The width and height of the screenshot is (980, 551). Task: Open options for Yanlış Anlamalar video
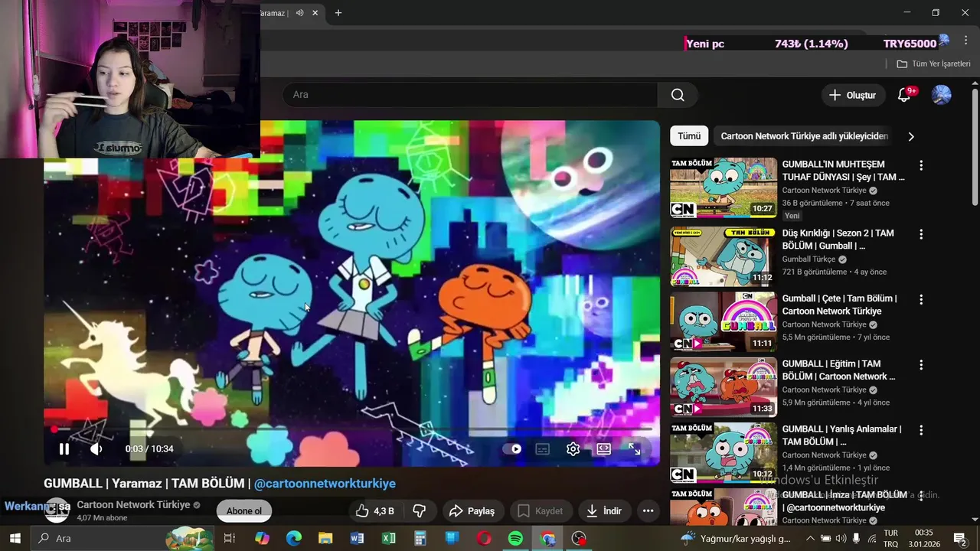click(921, 430)
